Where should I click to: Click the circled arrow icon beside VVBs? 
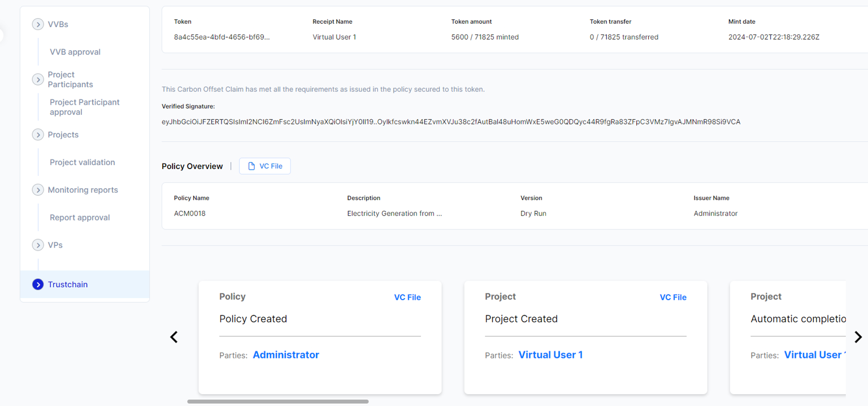click(x=38, y=24)
